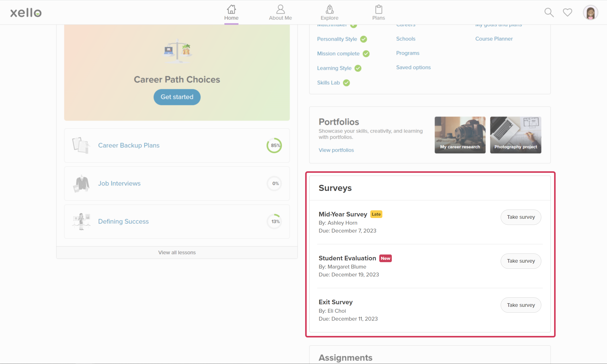Click 'Due: December 7, 2023' text

tap(347, 231)
